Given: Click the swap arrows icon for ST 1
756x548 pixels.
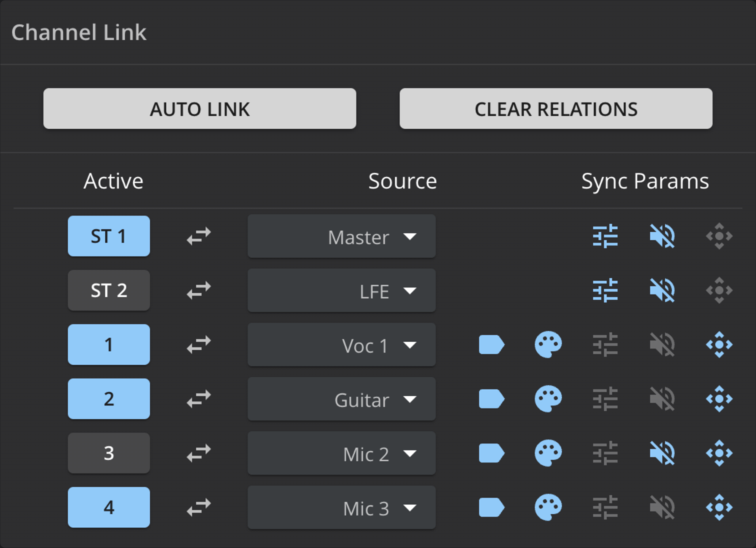Looking at the screenshot, I should pos(199,236).
